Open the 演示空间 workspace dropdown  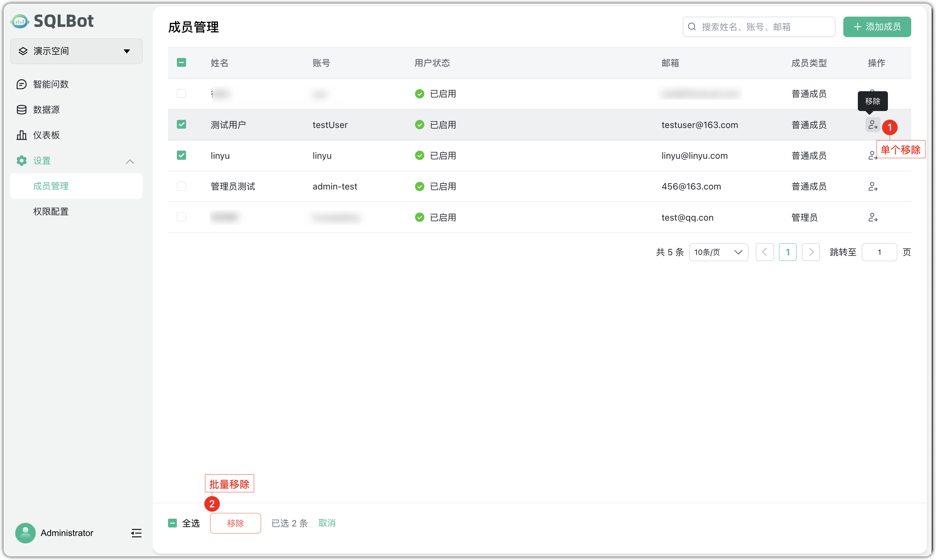(x=75, y=51)
